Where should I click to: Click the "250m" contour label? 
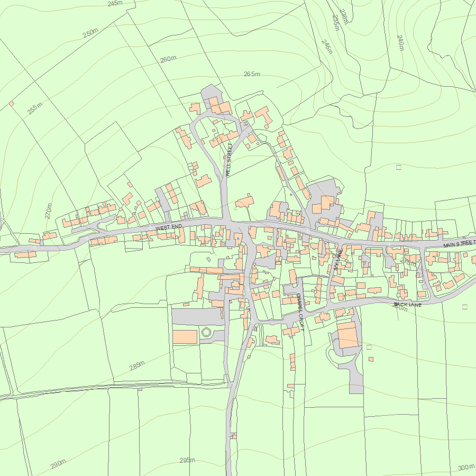click(x=90, y=33)
